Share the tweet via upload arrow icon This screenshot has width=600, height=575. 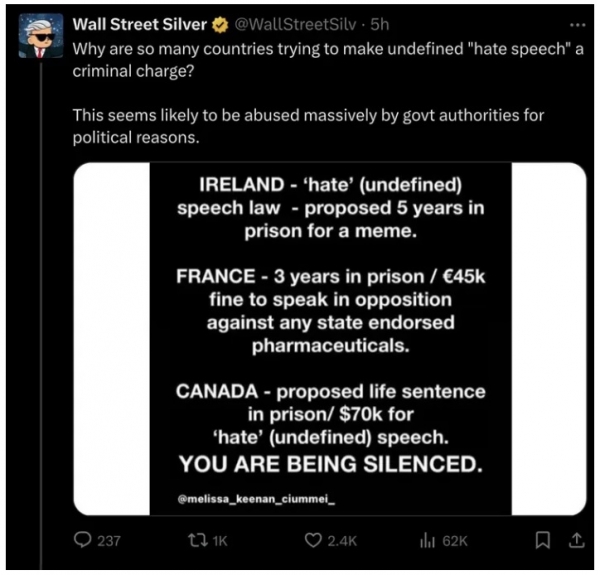click(x=576, y=540)
